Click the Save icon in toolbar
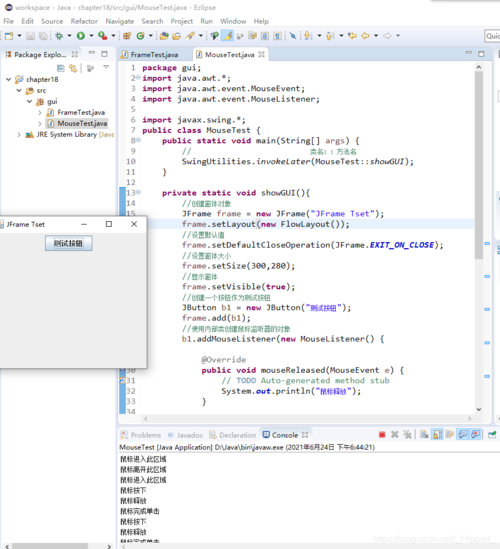 [x=30, y=36]
